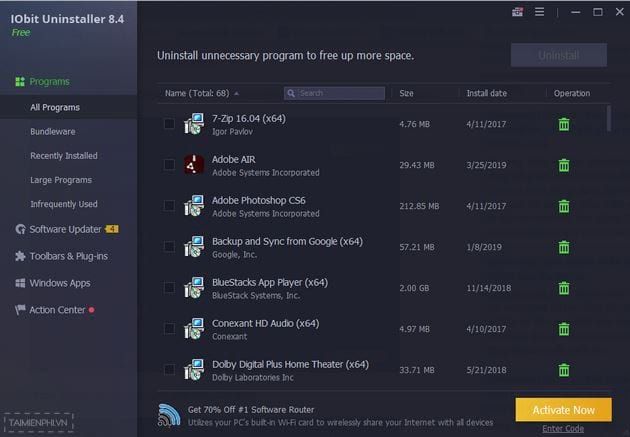This screenshot has height=437, width=630.
Task: Click the size value 57.21 MB
Action: click(417, 247)
